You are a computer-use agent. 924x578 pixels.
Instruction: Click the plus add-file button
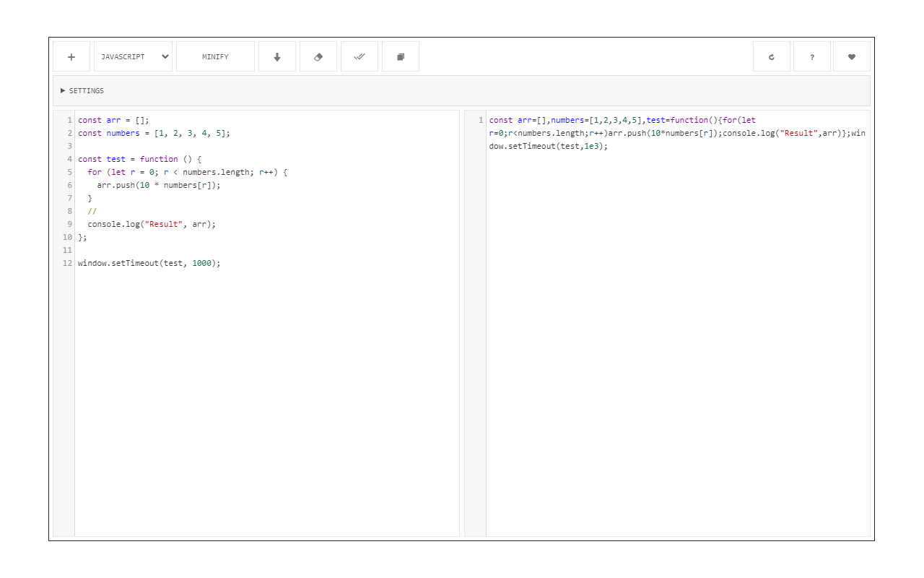click(x=71, y=56)
